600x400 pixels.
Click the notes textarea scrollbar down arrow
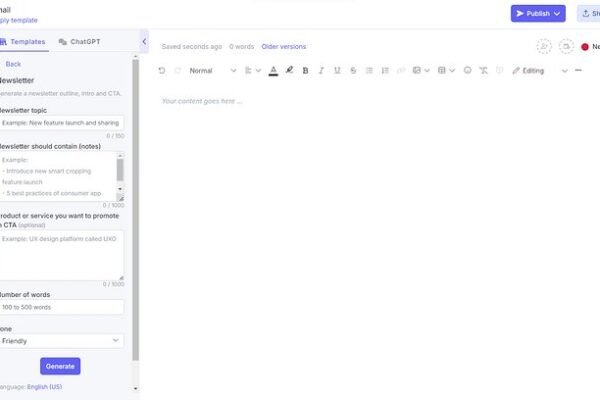(x=120, y=189)
